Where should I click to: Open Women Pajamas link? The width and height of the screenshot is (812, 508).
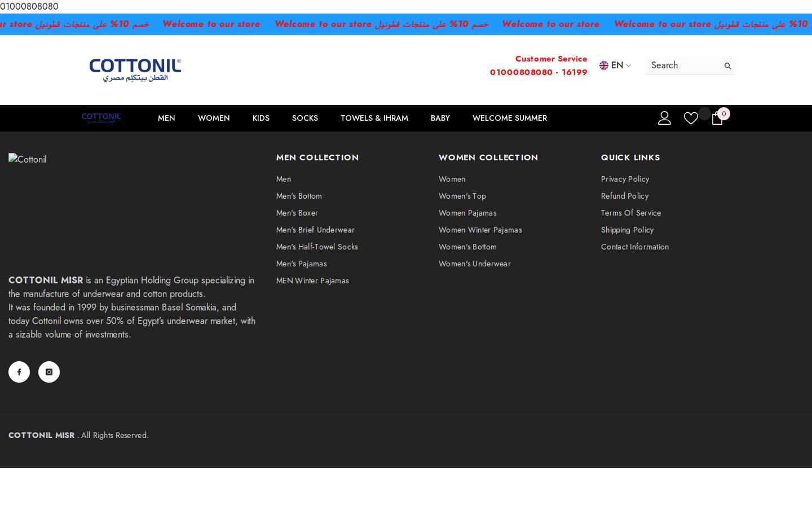pyautogui.click(x=467, y=213)
